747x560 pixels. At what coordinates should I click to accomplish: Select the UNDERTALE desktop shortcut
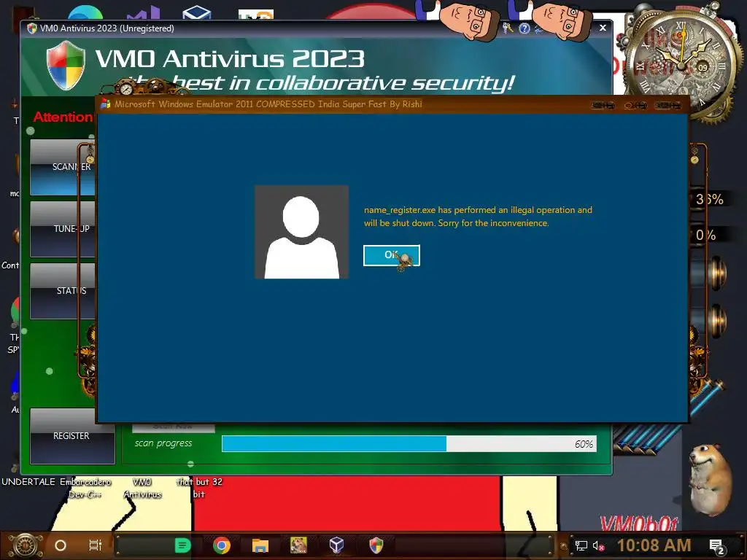28,482
